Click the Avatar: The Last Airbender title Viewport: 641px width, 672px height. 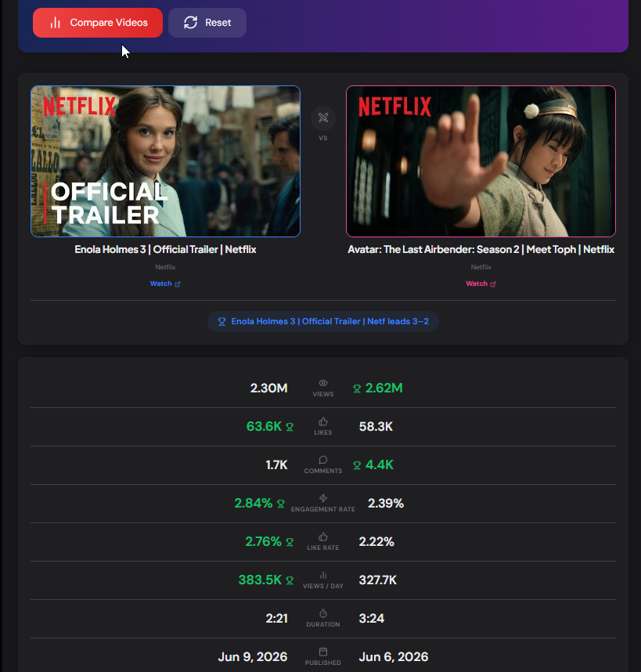[481, 249]
